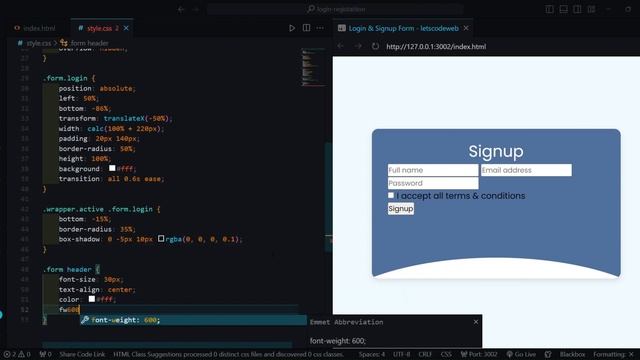The width and height of the screenshot is (640, 360).
Task: Change indentation via Spaces: 4
Action: coord(372,354)
